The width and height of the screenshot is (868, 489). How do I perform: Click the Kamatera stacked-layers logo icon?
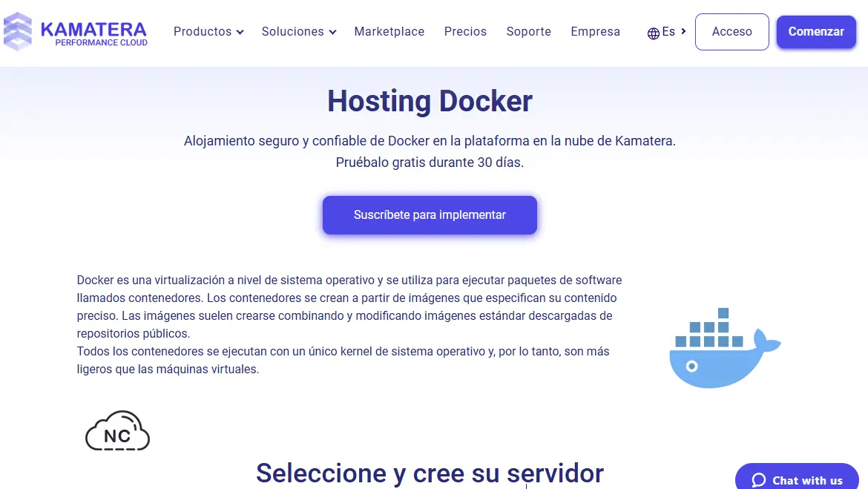click(x=18, y=32)
